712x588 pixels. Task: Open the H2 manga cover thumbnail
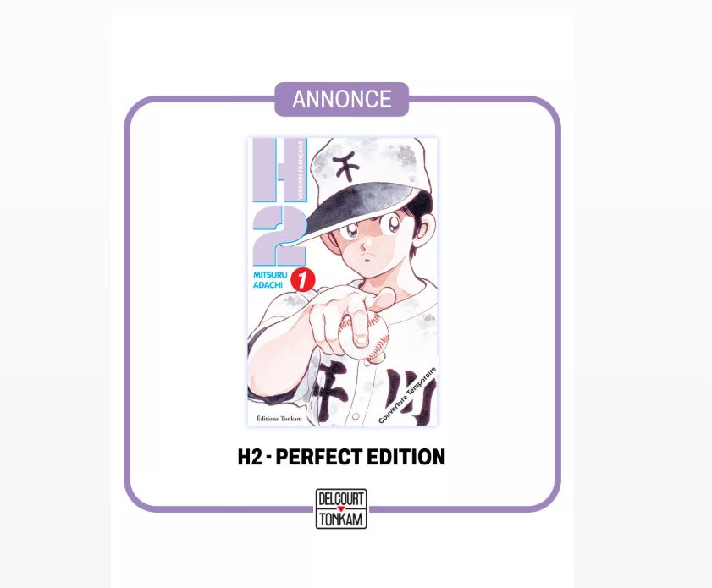coord(342,282)
